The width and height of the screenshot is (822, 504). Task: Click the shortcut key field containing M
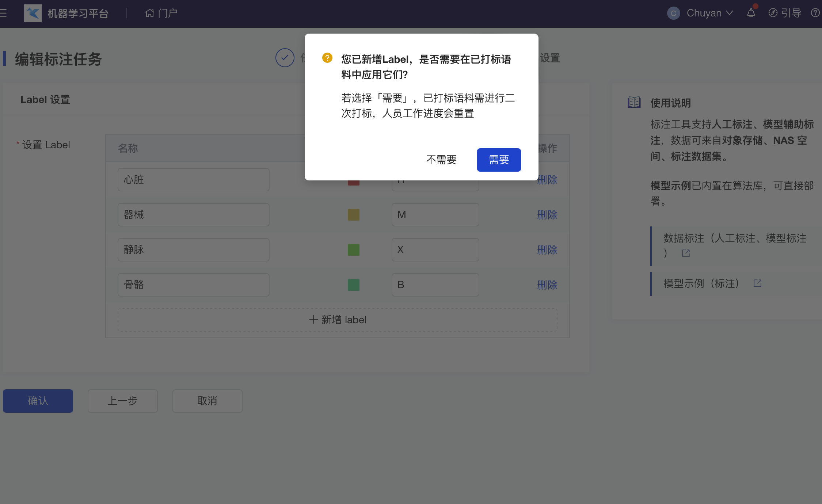tap(435, 215)
